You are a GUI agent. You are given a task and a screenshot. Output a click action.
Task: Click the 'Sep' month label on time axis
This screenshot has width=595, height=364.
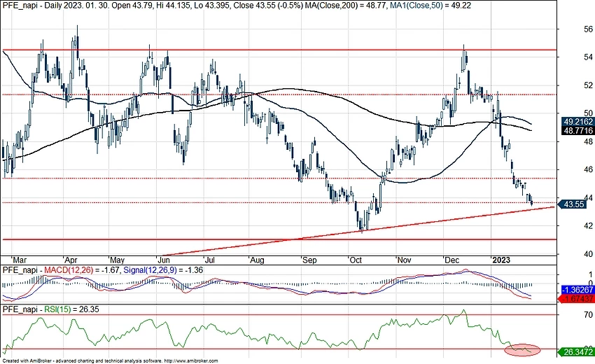coord(309,260)
